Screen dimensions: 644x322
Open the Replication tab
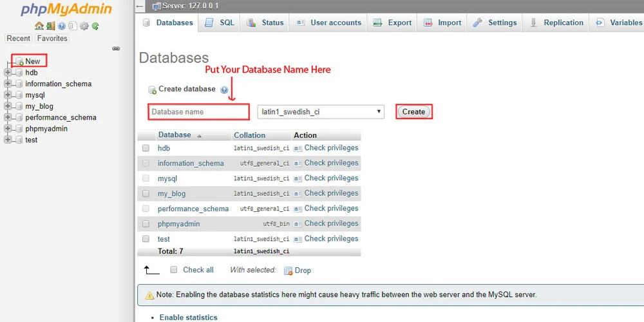pyautogui.click(x=556, y=23)
